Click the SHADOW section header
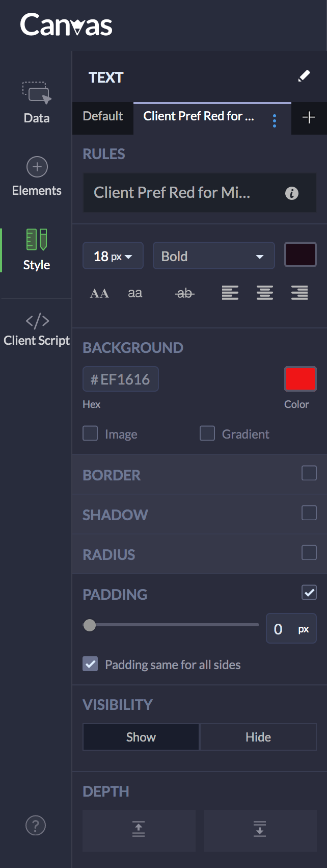Screen dimensions: 327x868 115,515
